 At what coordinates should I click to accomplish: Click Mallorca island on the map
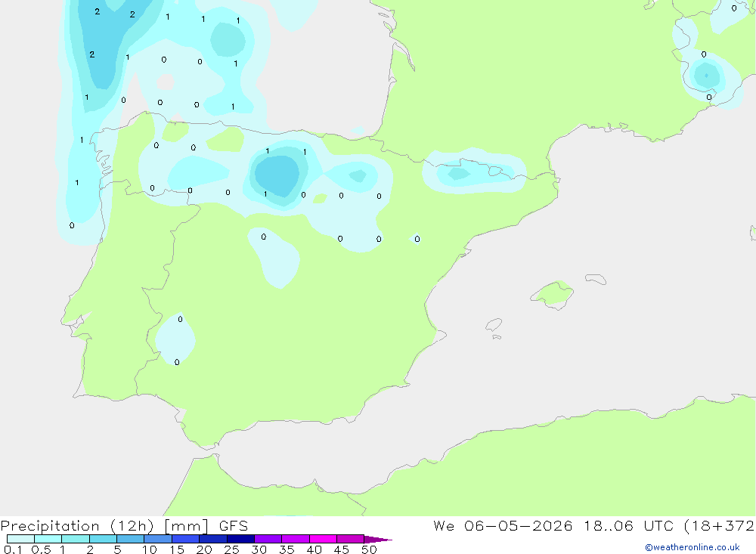[x=553, y=294]
